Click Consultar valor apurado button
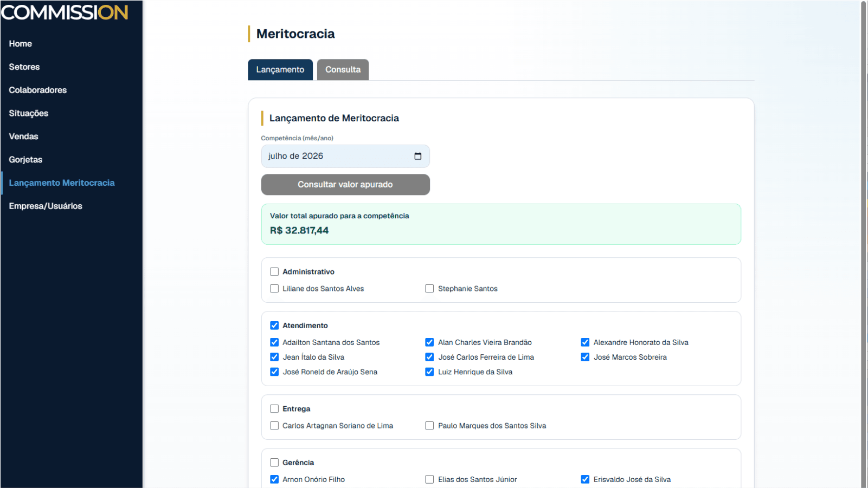Viewport: 868px width, 488px height. [345, 185]
